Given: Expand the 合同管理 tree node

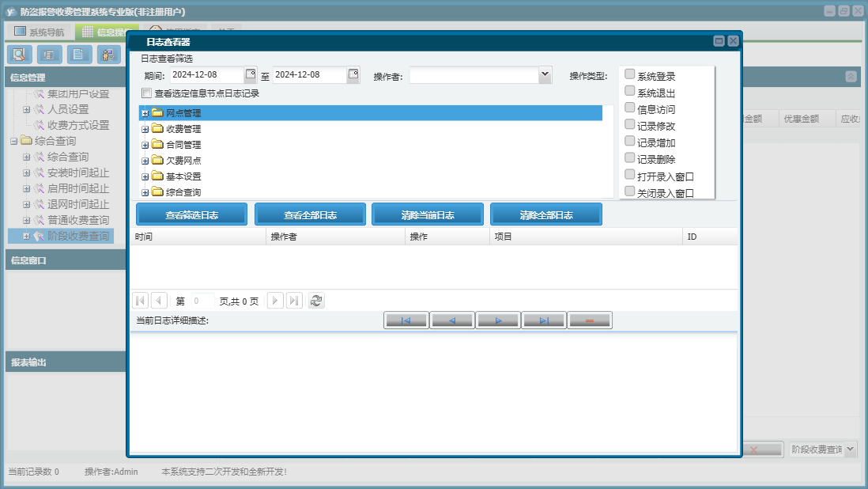Looking at the screenshot, I should click(x=145, y=145).
